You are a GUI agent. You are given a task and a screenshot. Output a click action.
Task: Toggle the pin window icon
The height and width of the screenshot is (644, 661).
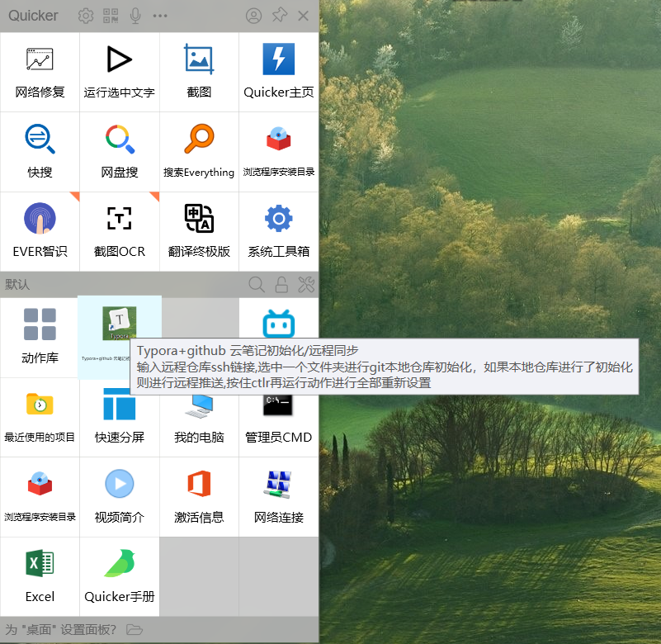click(279, 16)
